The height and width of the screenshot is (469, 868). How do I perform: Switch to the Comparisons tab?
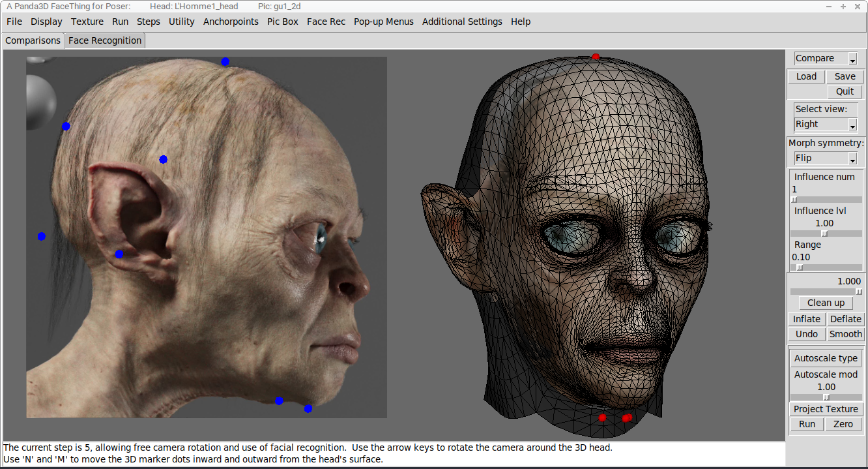pos(33,40)
